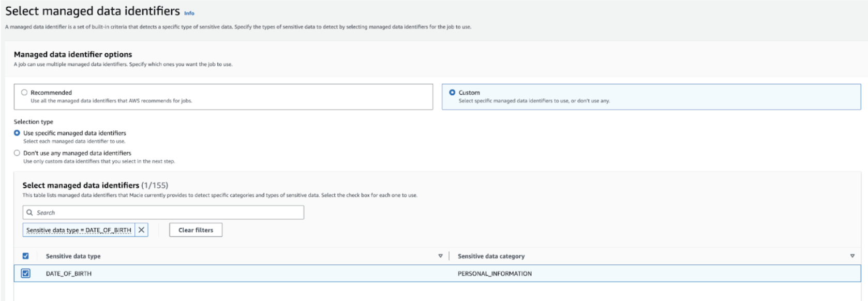Click the Search identifiers field
The height and width of the screenshot is (301, 868).
coord(163,213)
